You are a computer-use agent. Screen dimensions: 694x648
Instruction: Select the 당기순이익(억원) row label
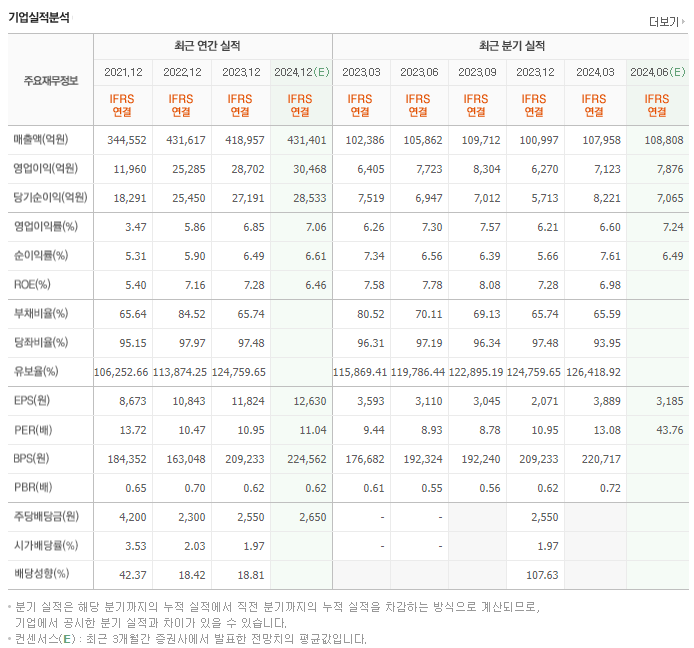tap(50, 197)
